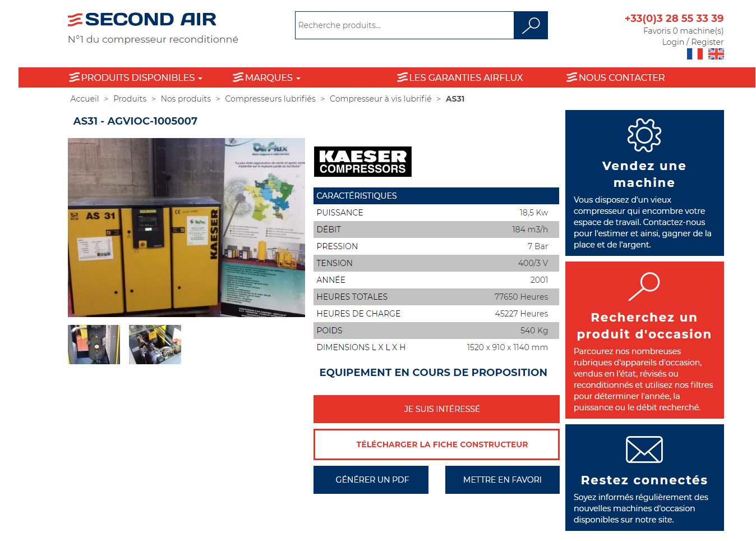Click Mettre en favori button
Viewport: 756px width, 541px height.
tap(503, 480)
